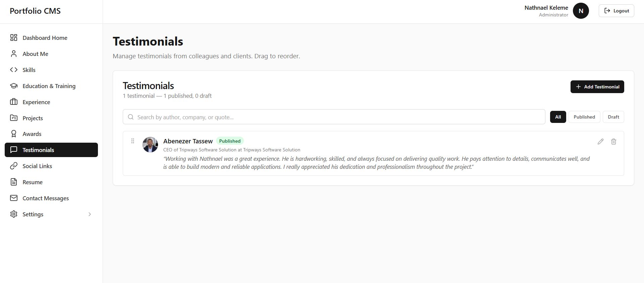Select the active Testimonials sidebar item
Image resolution: width=644 pixels, height=283 pixels.
(x=51, y=150)
